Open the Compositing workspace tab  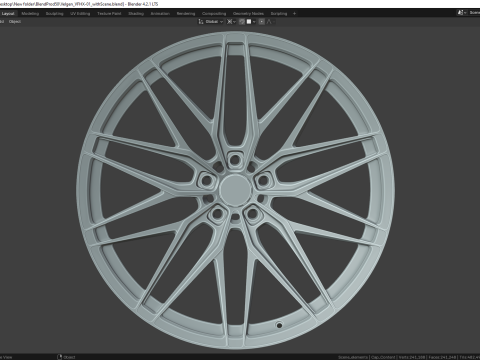pos(214,14)
